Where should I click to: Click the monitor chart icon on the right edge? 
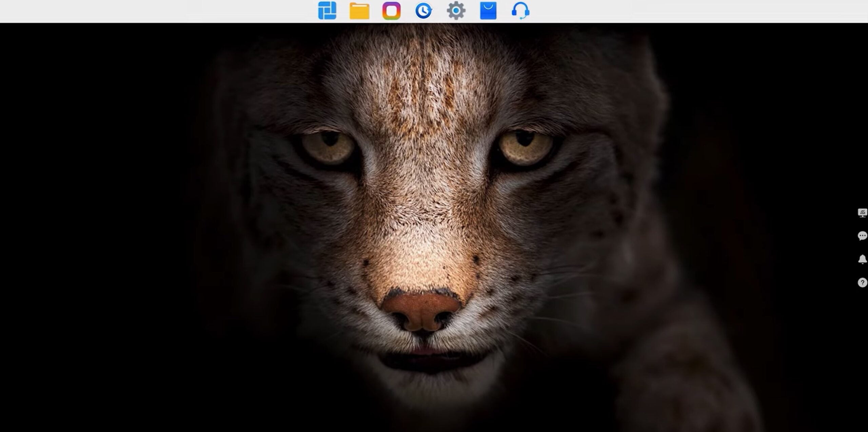click(862, 213)
